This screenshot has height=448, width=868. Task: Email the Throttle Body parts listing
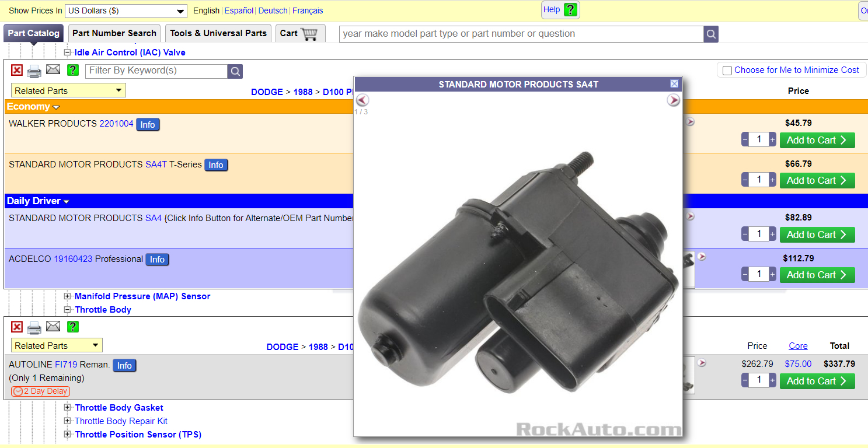point(53,325)
